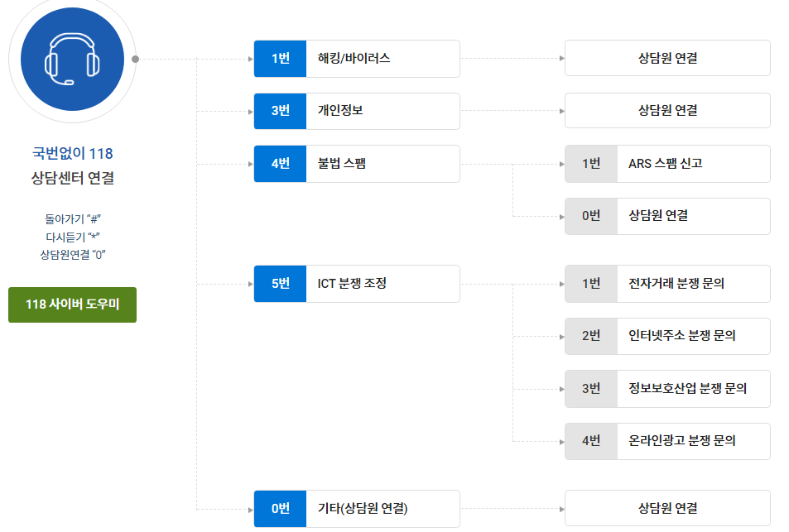
Task: Click the 1번 ARS 스팸 신고 item
Action: [667, 164]
